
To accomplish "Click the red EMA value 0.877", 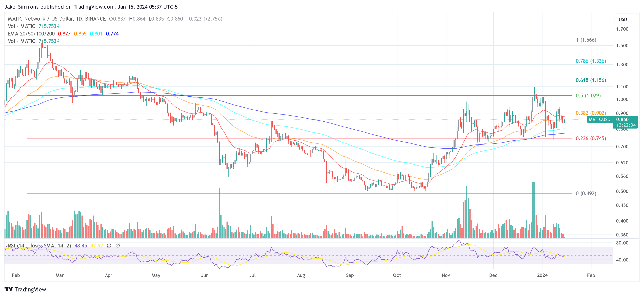I will (x=64, y=34).
